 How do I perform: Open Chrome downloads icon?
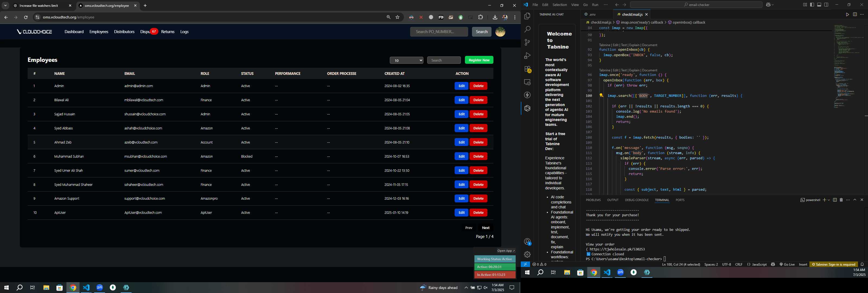pyautogui.click(x=495, y=17)
